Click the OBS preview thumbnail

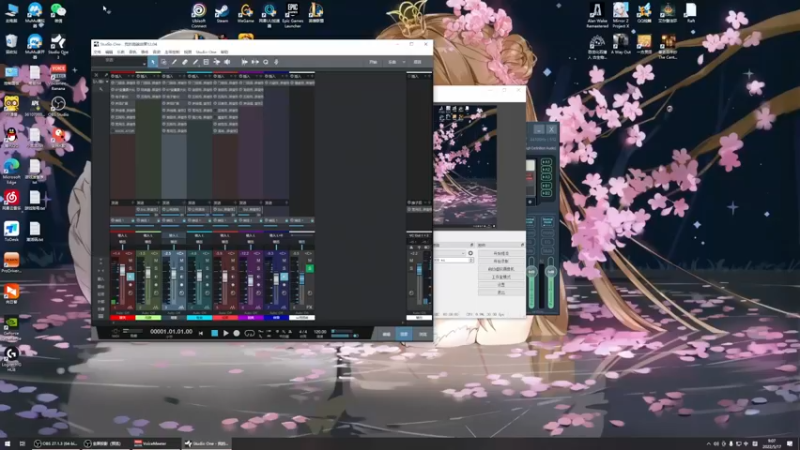[x=465, y=166]
